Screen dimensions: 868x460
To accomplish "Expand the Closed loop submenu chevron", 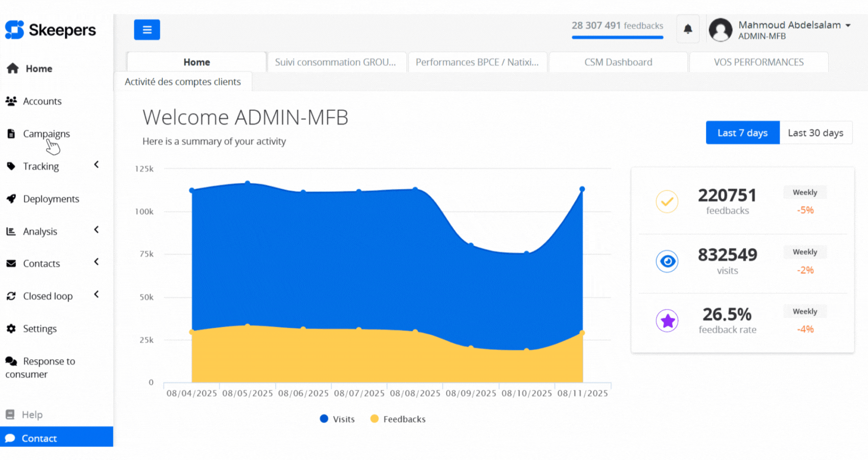I will (x=97, y=294).
